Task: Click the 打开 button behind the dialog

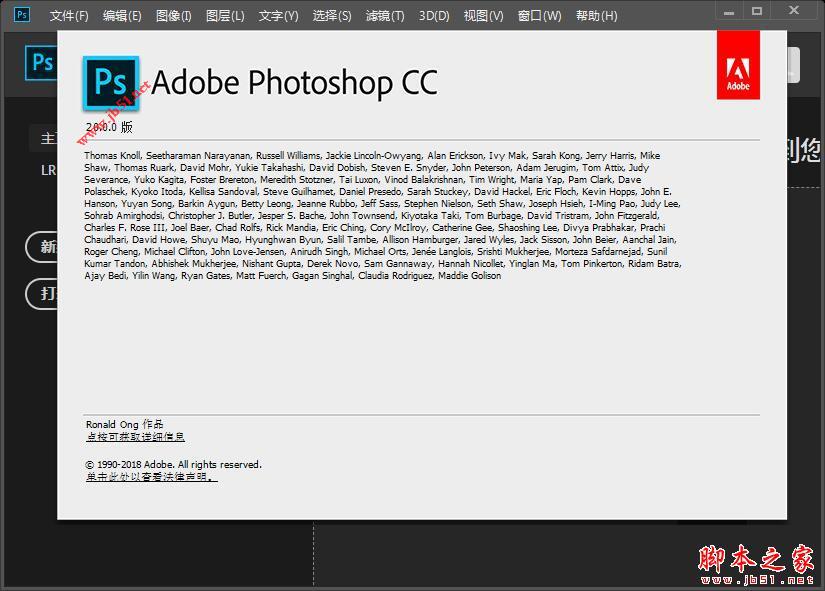Action: [x=42, y=294]
